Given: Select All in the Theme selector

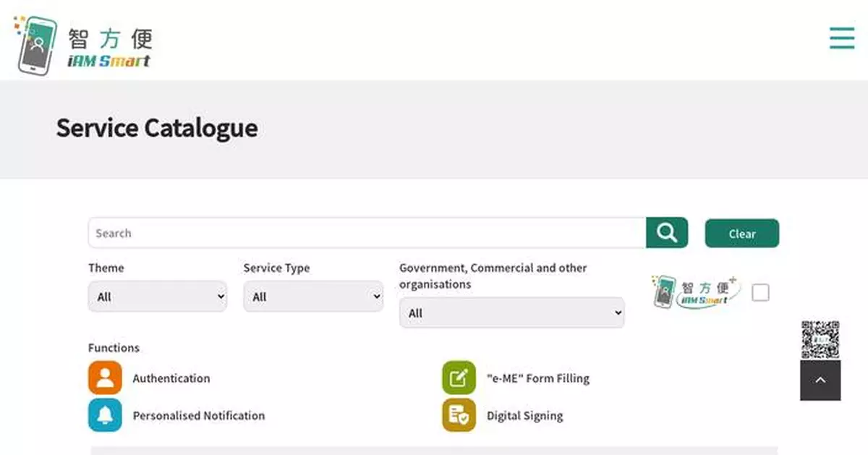Looking at the screenshot, I should coord(157,297).
